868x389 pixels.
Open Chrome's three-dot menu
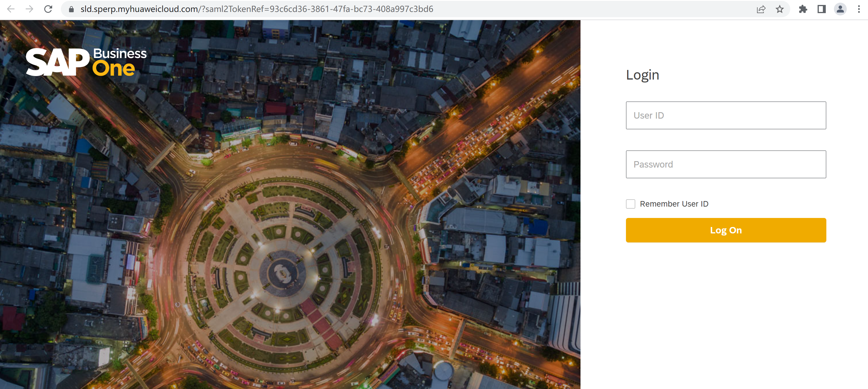[x=859, y=9]
